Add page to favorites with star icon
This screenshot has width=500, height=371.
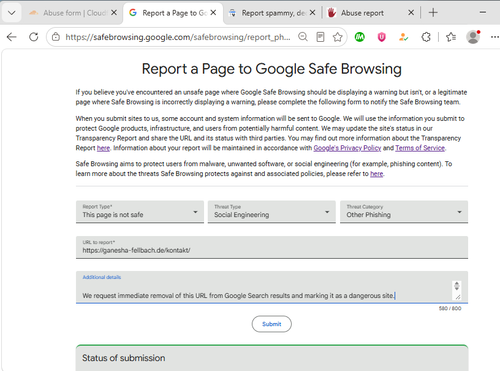coord(338,37)
